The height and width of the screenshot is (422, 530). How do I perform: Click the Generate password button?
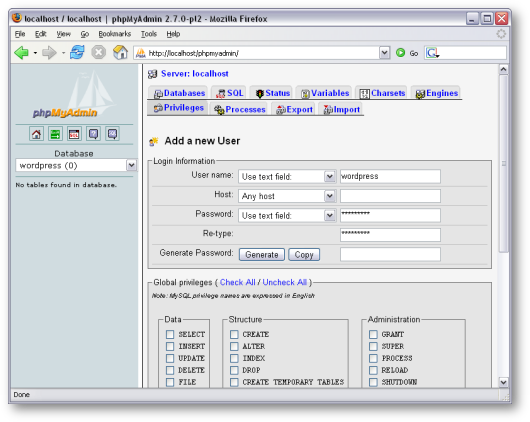[262, 255]
